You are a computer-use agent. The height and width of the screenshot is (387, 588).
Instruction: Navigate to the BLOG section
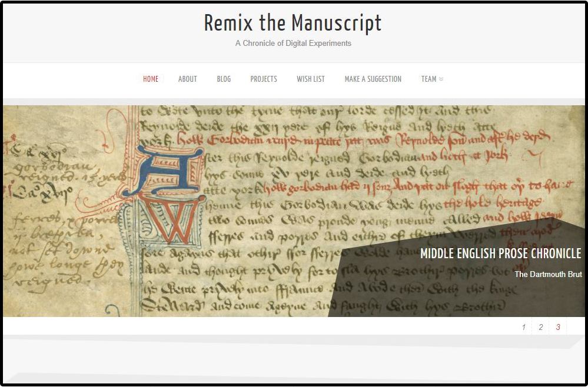click(224, 79)
